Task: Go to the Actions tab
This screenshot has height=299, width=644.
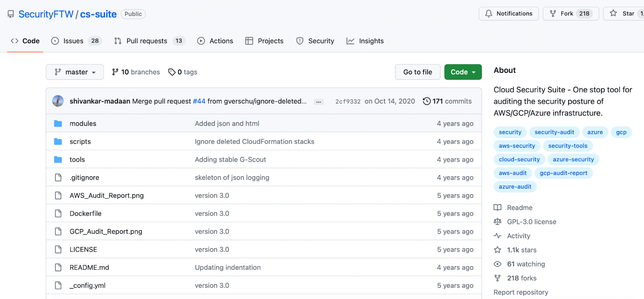Action: pos(215,41)
